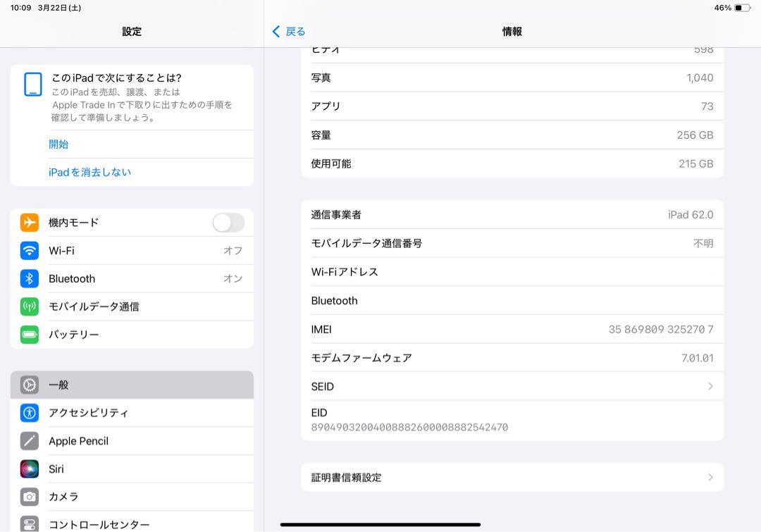The width and height of the screenshot is (761, 532).
Task: Open アクセシビリティ settings
Action: pos(132,413)
